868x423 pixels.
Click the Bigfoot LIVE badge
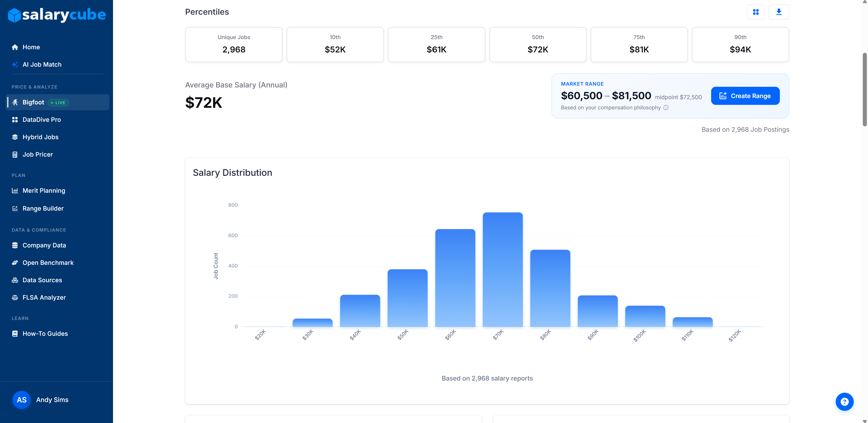pyautogui.click(x=58, y=103)
